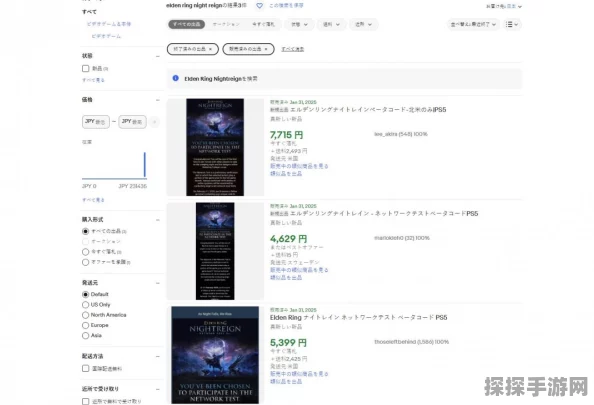This screenshot has width=594, height=405.
Task: Click the maximum JPY price field
Action: [x=132, y=122]
